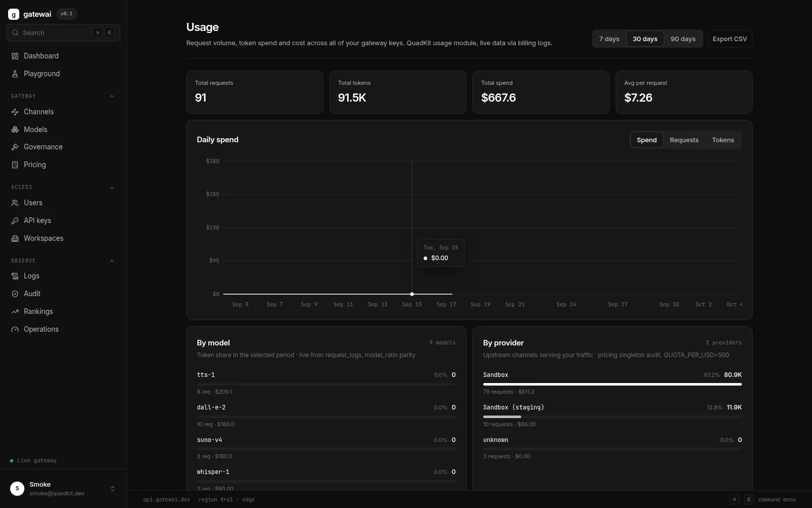Open the Pricing calculator icon
This screenshot has height=508, width=812.
tap(15, 165)
